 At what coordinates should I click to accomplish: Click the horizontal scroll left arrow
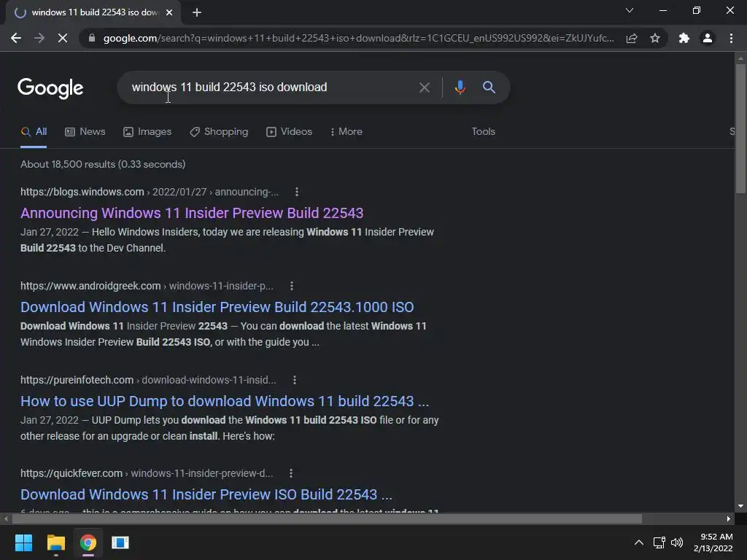6,519
